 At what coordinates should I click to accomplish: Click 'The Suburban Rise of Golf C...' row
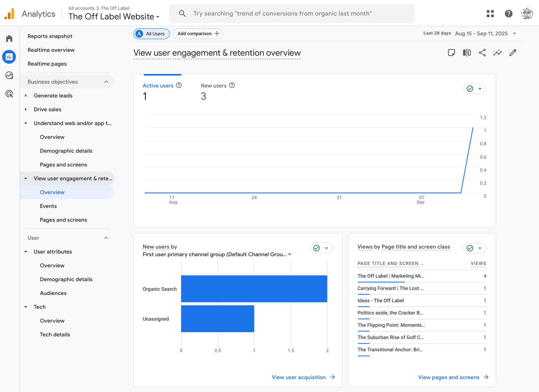[422, 337]
